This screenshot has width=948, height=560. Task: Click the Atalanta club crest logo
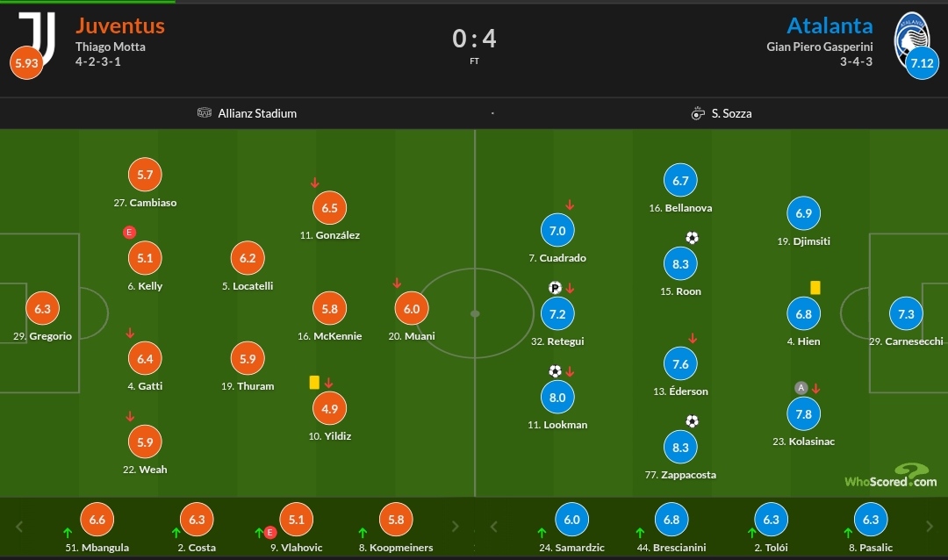[912, 39]
